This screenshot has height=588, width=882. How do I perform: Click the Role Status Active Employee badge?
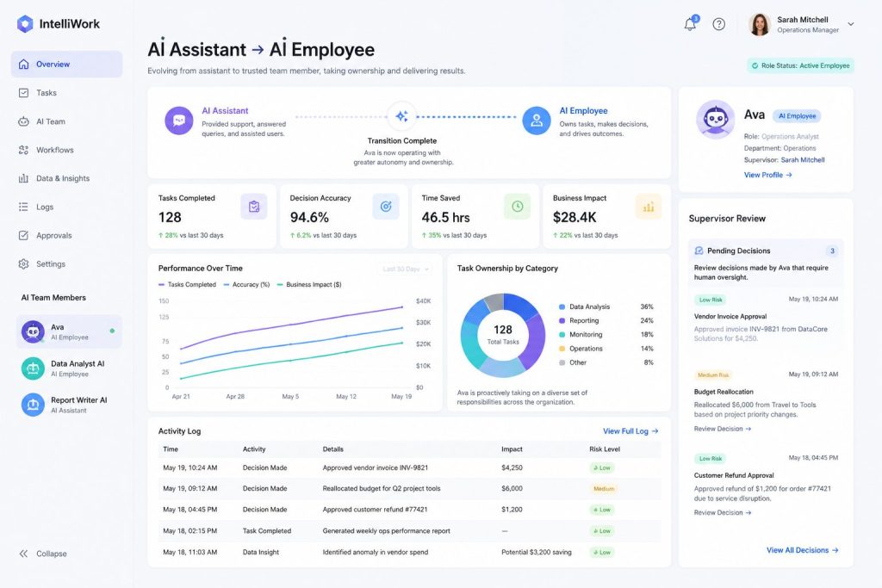tap(800, 65)
